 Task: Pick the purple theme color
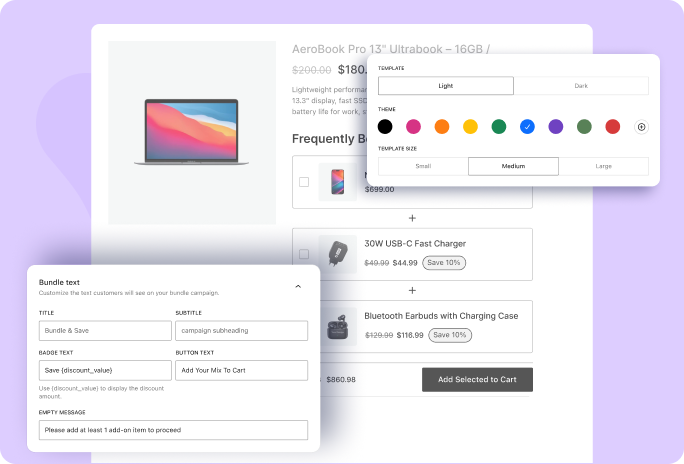tap(556, 127)
